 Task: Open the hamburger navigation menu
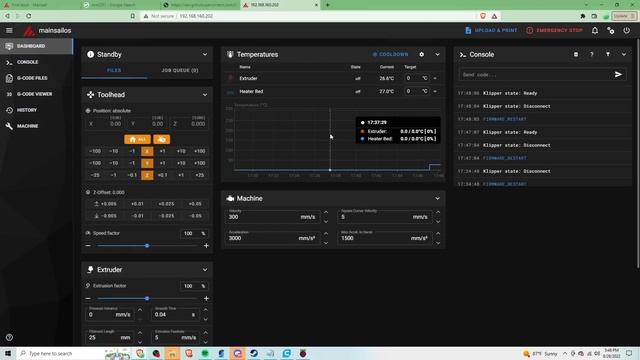click(9, 31)
